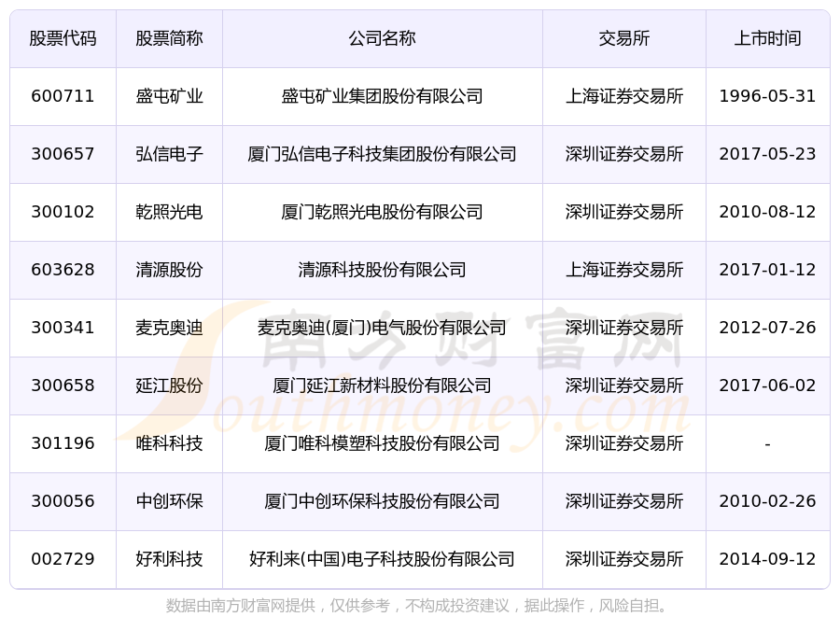Viewport: 840px width, 631px height.
Task: Click listing date 2012-07-26
Action: pyautogui.click(x=768, y=328)
